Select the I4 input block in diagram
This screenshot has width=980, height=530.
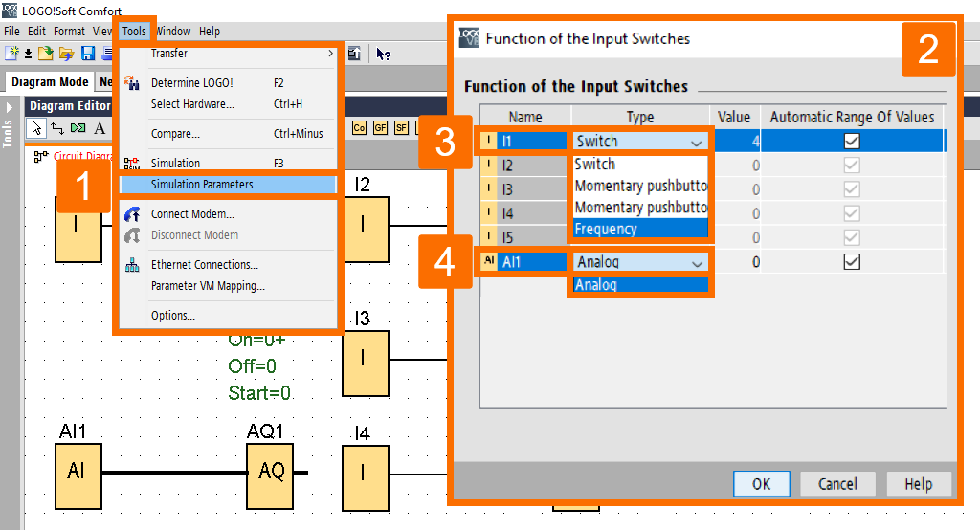(366, 478)
